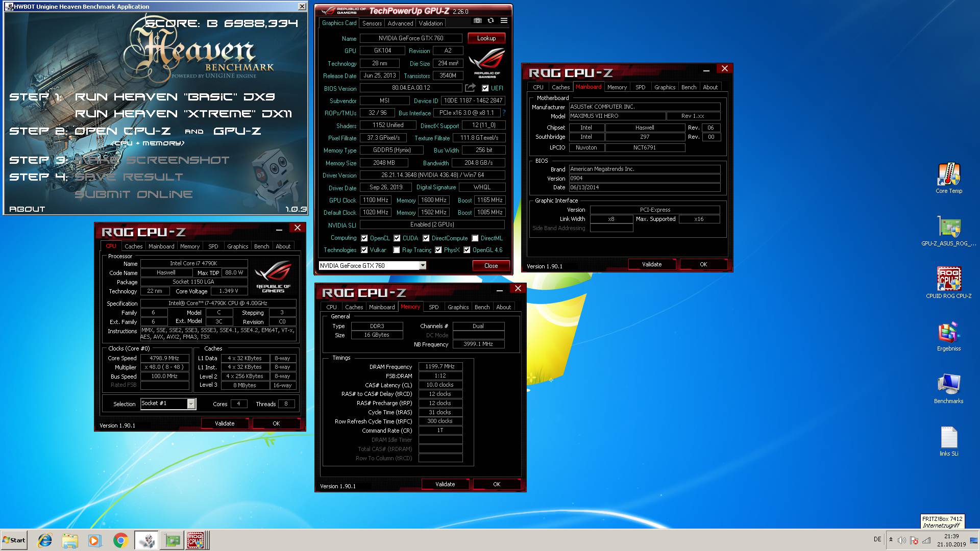Open Validation tab in GPU-Z

(431, 23)
